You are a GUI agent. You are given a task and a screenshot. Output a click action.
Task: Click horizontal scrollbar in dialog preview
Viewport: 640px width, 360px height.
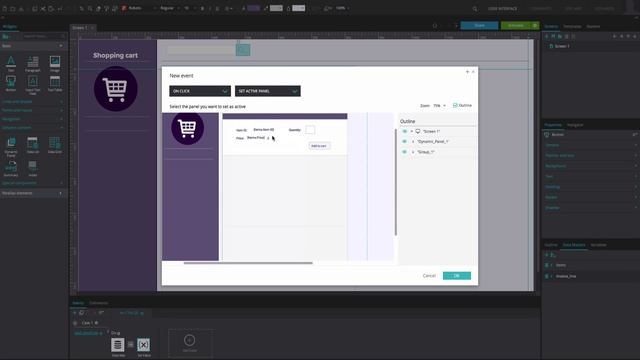248,263
